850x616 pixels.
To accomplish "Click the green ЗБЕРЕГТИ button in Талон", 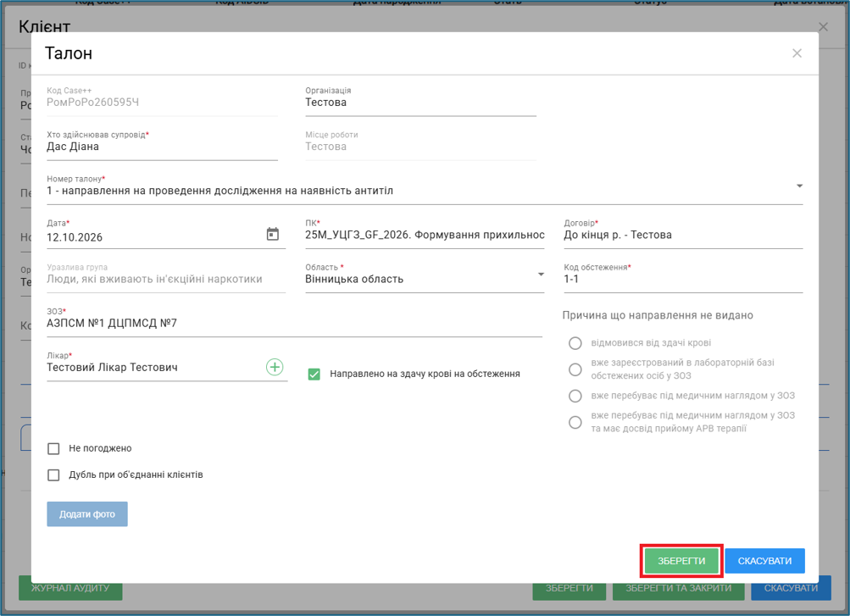I will point(681,561).
